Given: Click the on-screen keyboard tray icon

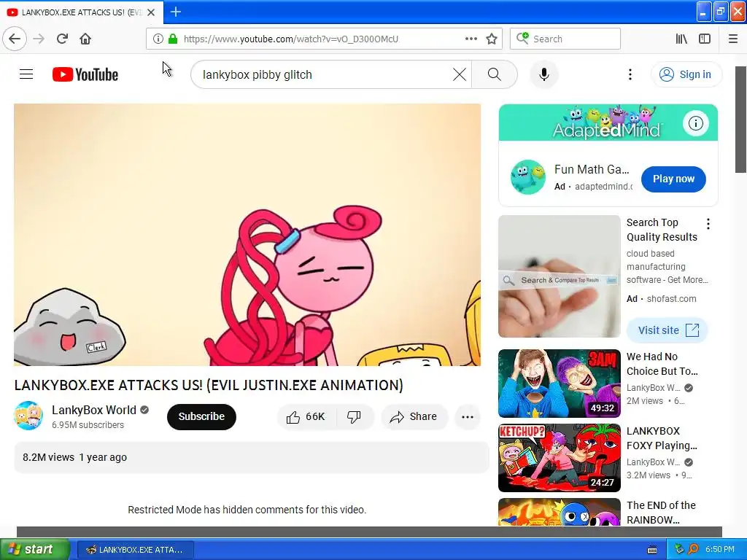Looking at the screenshot, I should [x=652, y=550].
